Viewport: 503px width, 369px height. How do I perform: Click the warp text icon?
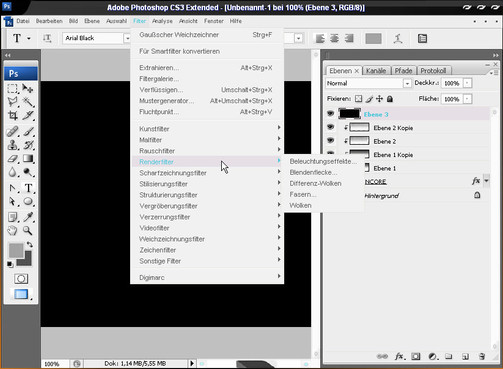(398, 39)
